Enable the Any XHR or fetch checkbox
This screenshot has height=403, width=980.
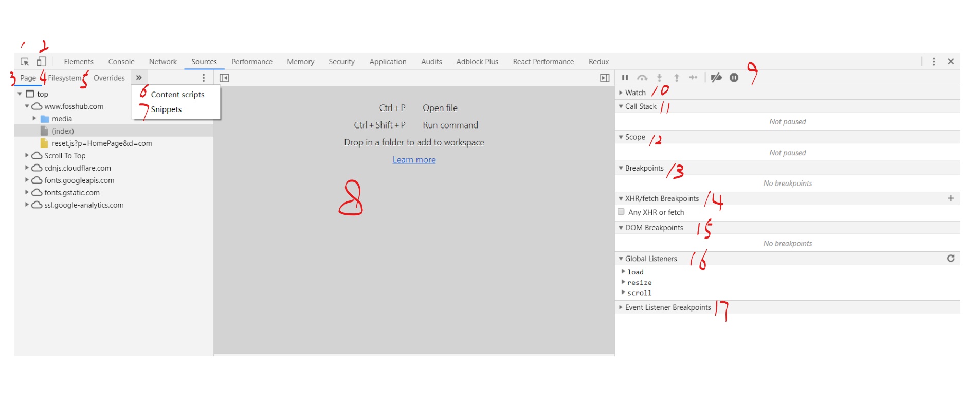click(621, 212)
